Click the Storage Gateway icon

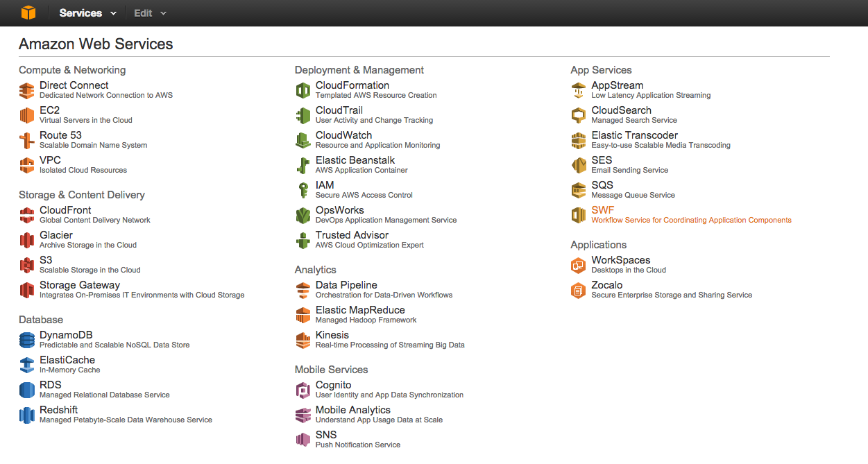coord(27,290)
